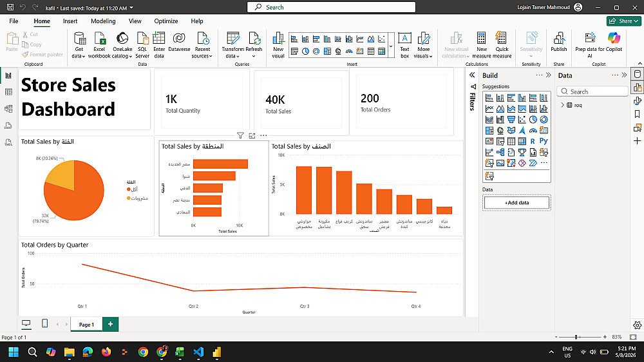
Task: Open Table view in left sidebar
Action: 8,92
